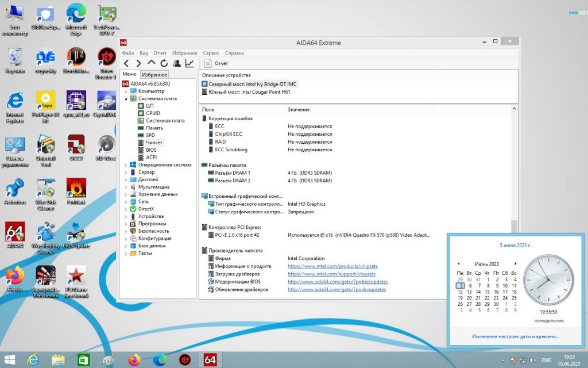Go to next month in the calendar

pos(515,263)
